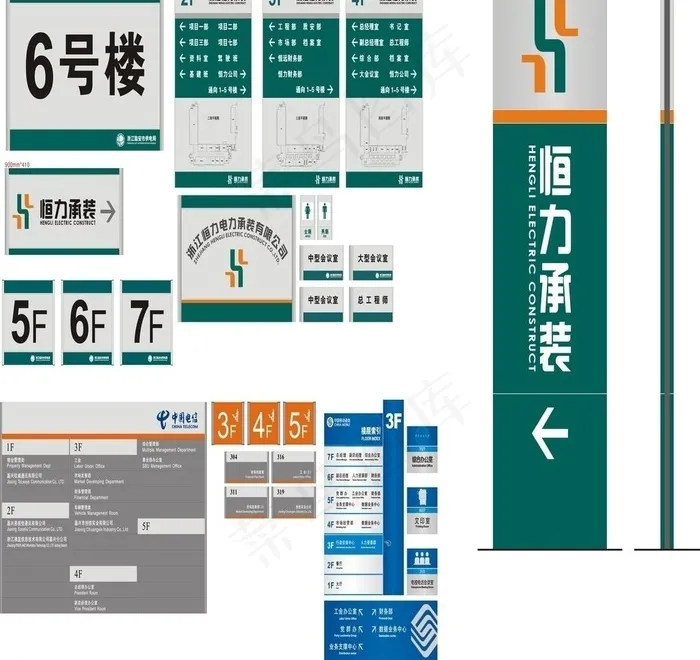
Task: Select the room 319 door plaque
Action: click(x=294, y=502)
